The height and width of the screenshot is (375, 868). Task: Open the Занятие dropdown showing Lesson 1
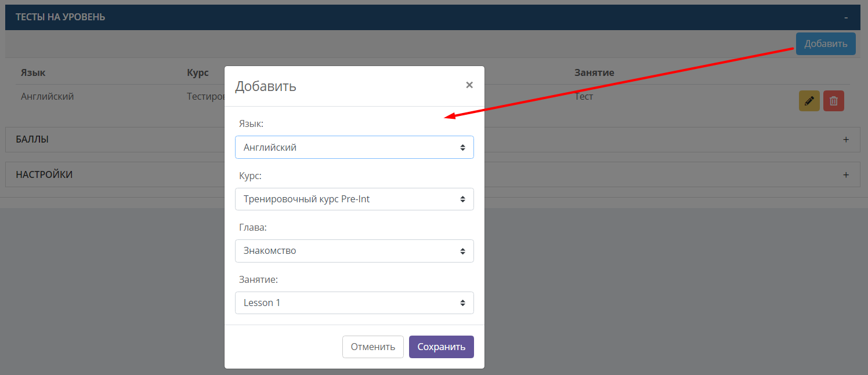(355, 303)
